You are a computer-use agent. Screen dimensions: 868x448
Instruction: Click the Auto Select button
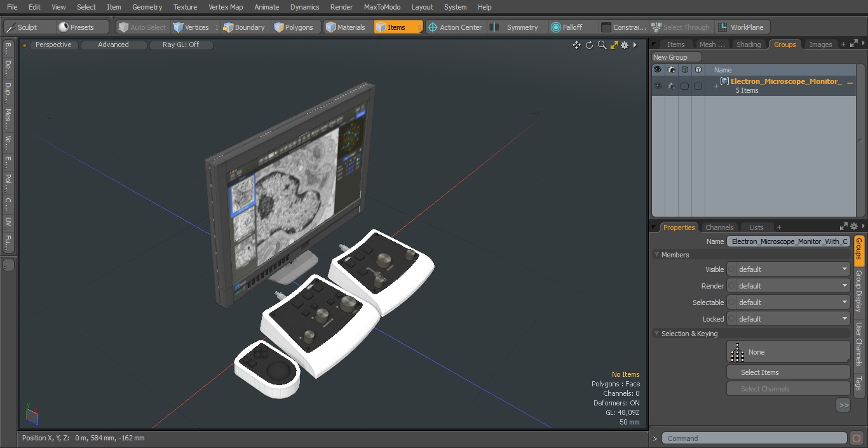tap(142, 27)
